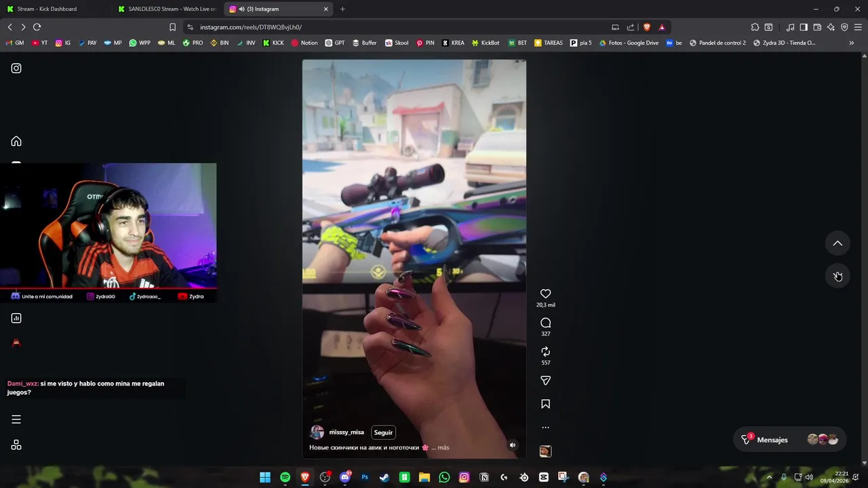
Task: Click page vertical scrollbar down arrow
Action: point(864,463)
